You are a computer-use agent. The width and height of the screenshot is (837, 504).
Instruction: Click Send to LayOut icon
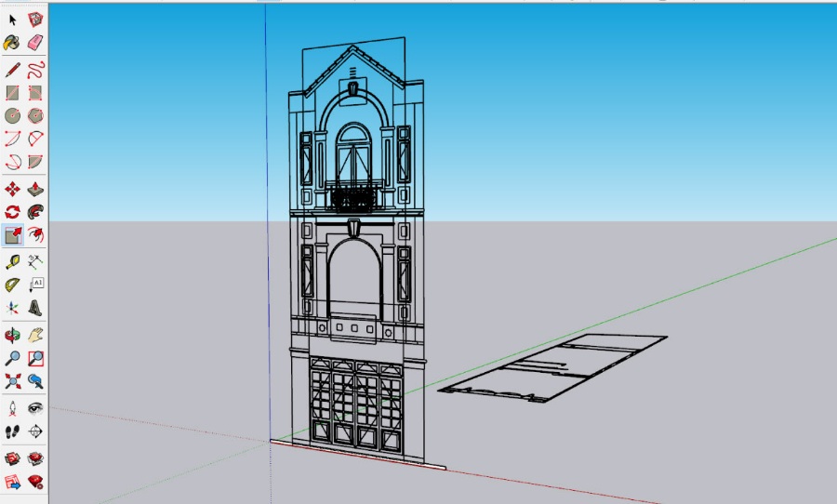[x=12, y=482]
